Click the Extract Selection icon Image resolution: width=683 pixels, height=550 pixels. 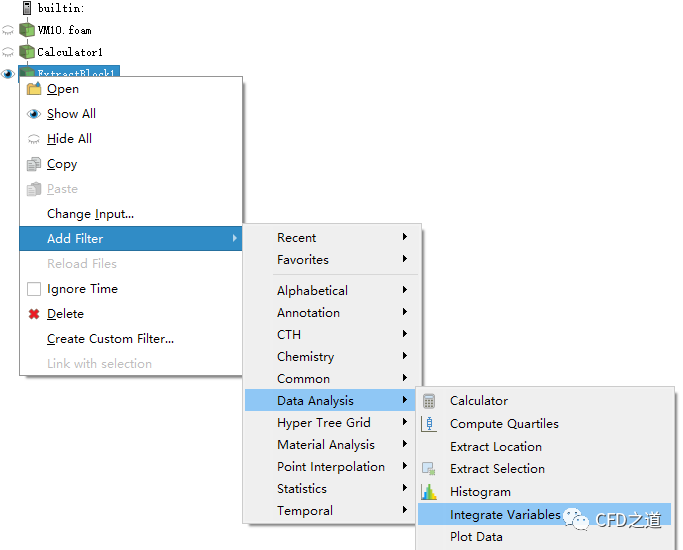[429, 469]
